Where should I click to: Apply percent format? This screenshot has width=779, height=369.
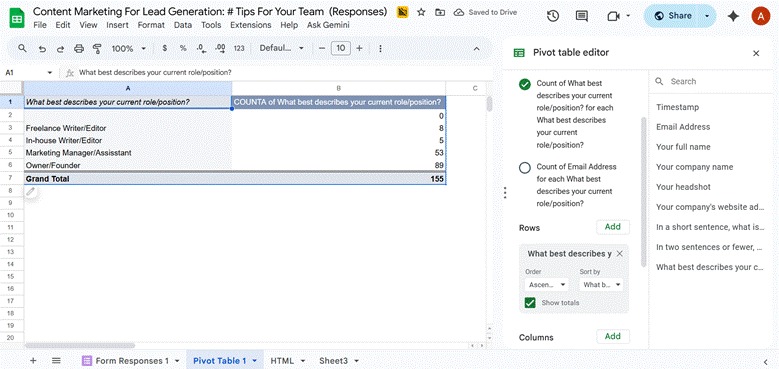coord(183,48)
